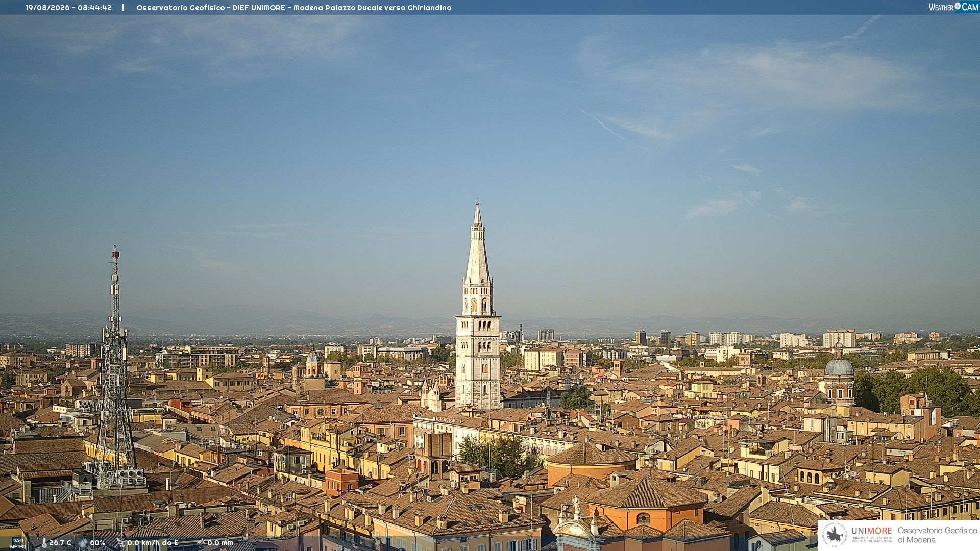Click the WeatherCAM logo

click(x=953, y=7)
